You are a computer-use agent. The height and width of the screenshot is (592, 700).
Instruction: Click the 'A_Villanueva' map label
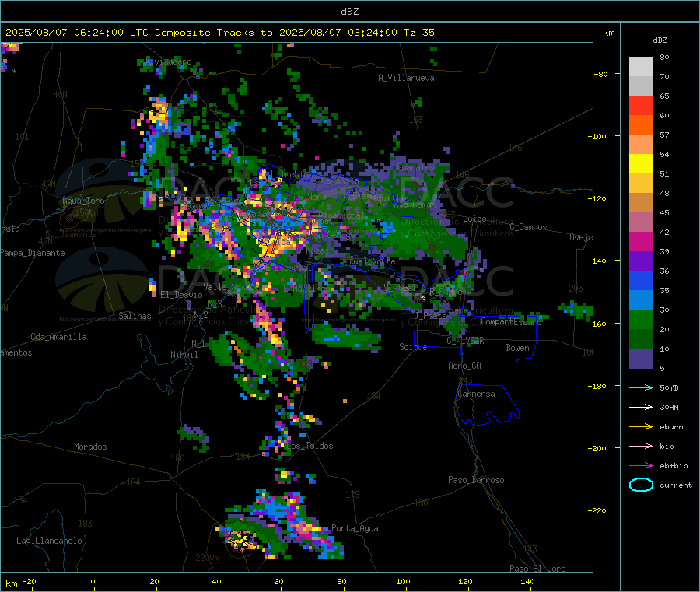[x=406, y=78]
